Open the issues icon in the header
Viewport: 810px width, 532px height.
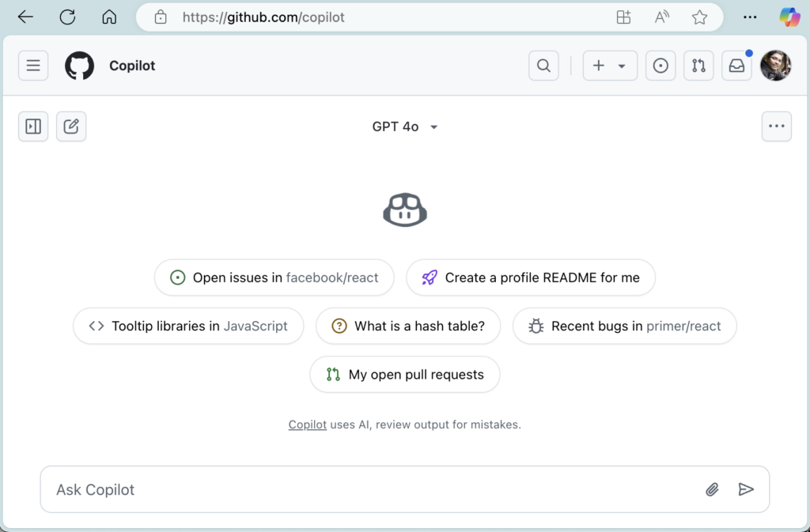click(x=660, y=66)
